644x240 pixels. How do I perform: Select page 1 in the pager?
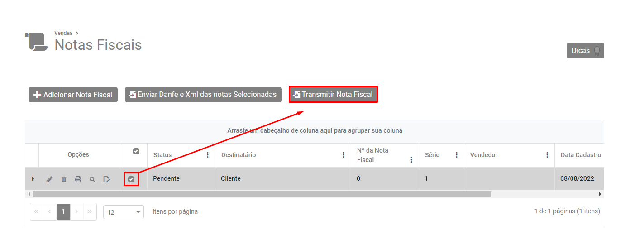coord(63,211)
